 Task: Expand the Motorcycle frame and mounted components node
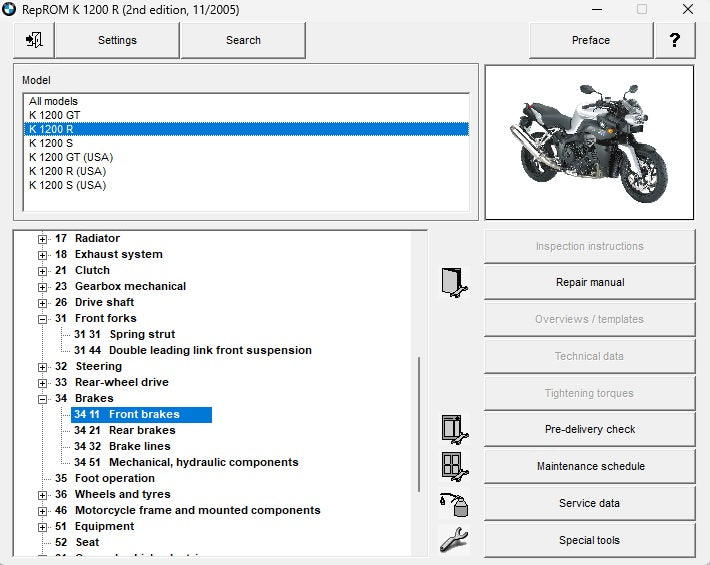(43, 511)
